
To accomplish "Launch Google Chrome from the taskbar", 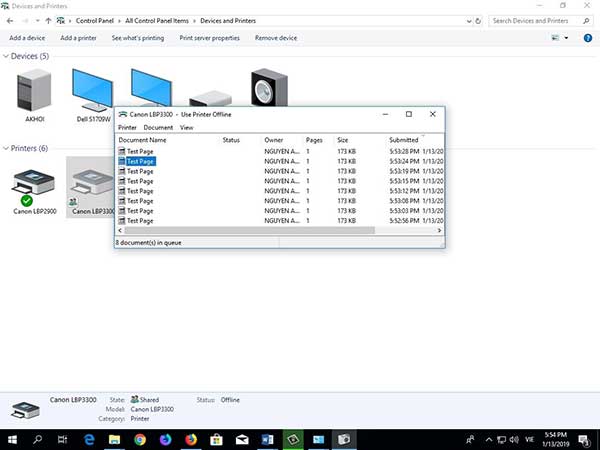I will pos(140,440).
